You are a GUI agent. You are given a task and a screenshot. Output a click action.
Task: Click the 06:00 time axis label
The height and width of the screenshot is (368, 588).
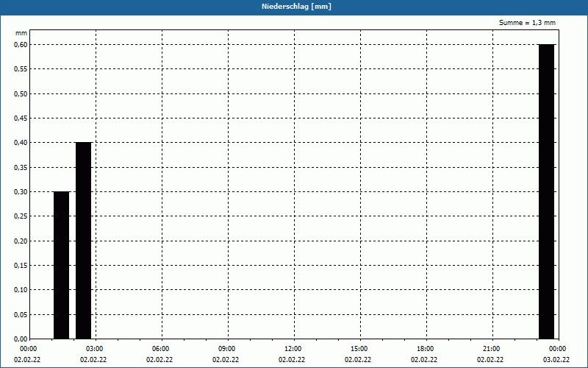(x=160, y=349)
